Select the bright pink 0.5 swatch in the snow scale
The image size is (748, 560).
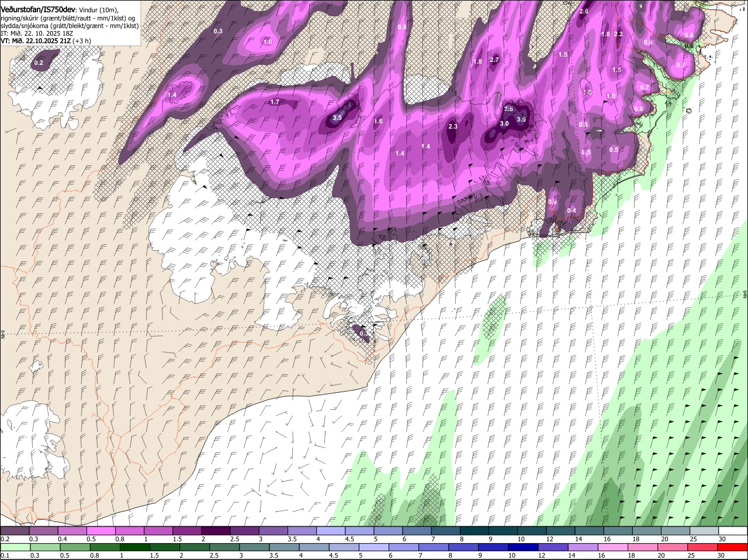point(101,531)
